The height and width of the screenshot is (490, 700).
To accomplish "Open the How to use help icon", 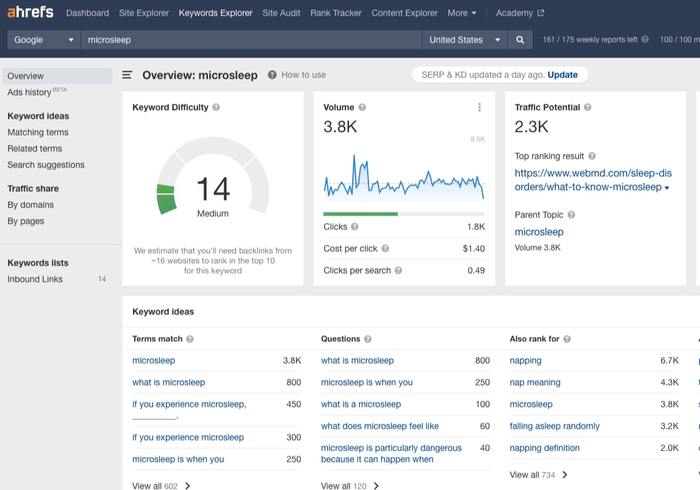I will point(272,75).
